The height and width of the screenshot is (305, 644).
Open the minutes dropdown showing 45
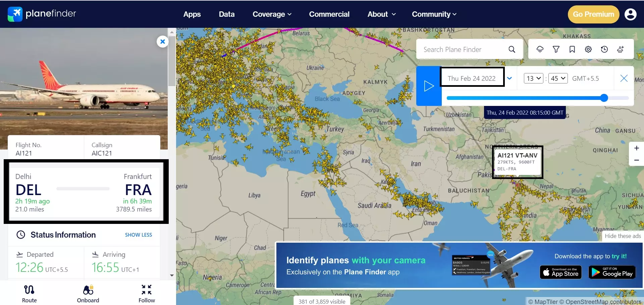click(x=558, y=78)
